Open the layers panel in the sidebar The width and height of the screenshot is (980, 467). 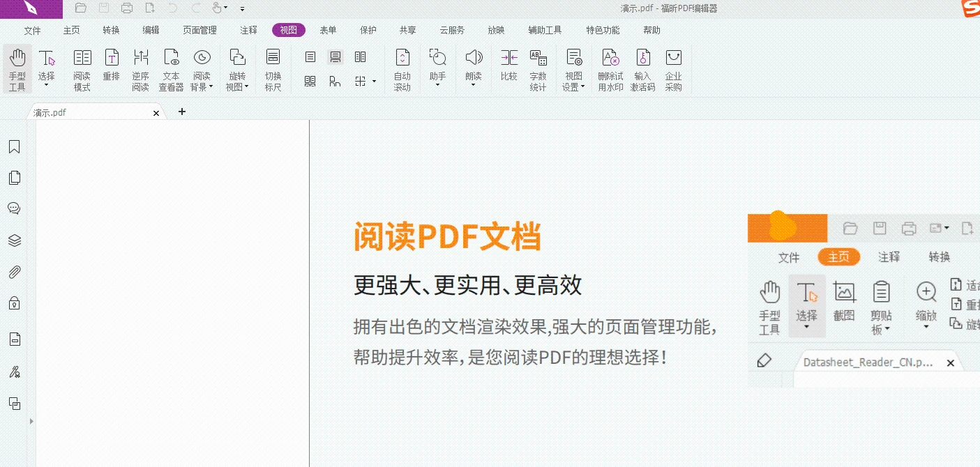pyautogui.click(x=14, y=240)
